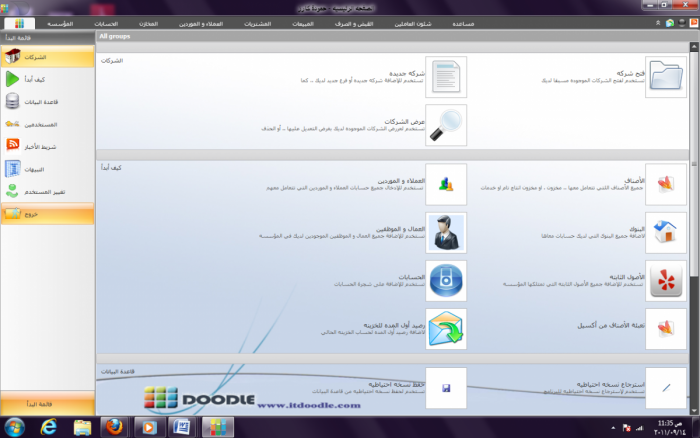Click the view companies (عرض الشركات) magnifier icon
Screen dimensions: 700x438
tap(446, 126)
